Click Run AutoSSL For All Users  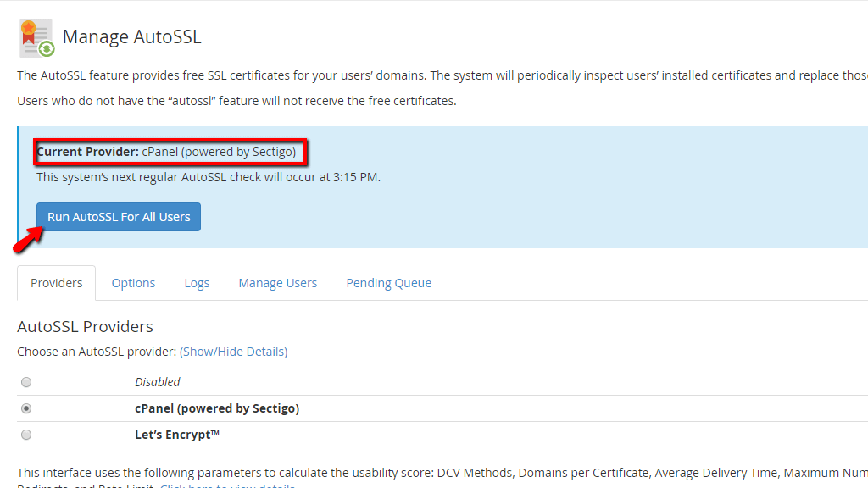(x=118, y=217)
